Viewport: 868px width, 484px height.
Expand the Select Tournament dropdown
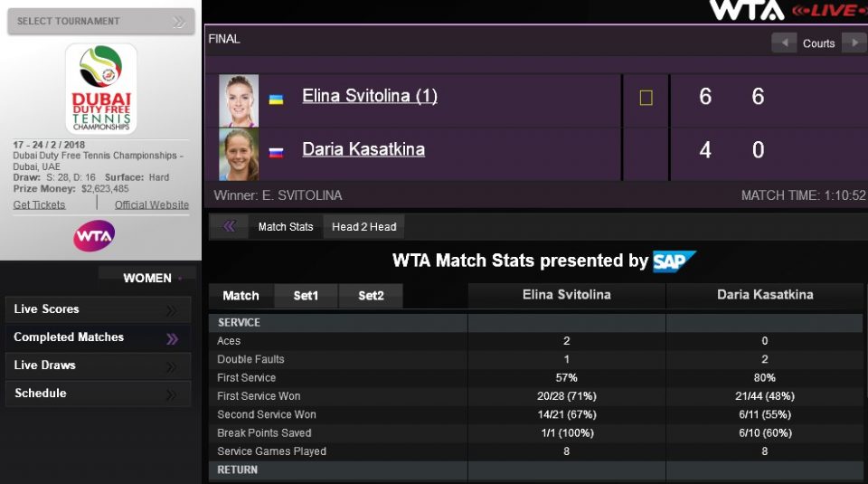(180, 21)
